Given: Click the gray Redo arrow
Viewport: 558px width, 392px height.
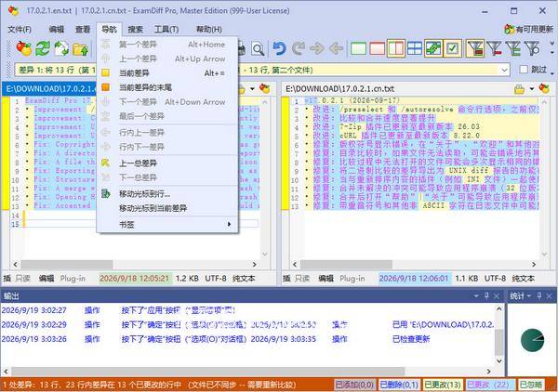Looking at the screenshot, I should pyautogui.click(x=298, y=48).
